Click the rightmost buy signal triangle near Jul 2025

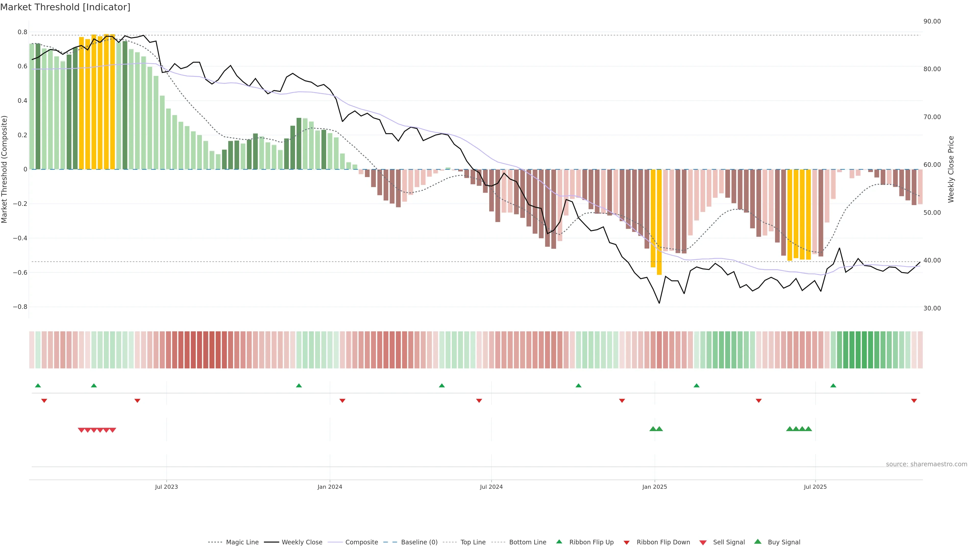click(x=808, y=429)
